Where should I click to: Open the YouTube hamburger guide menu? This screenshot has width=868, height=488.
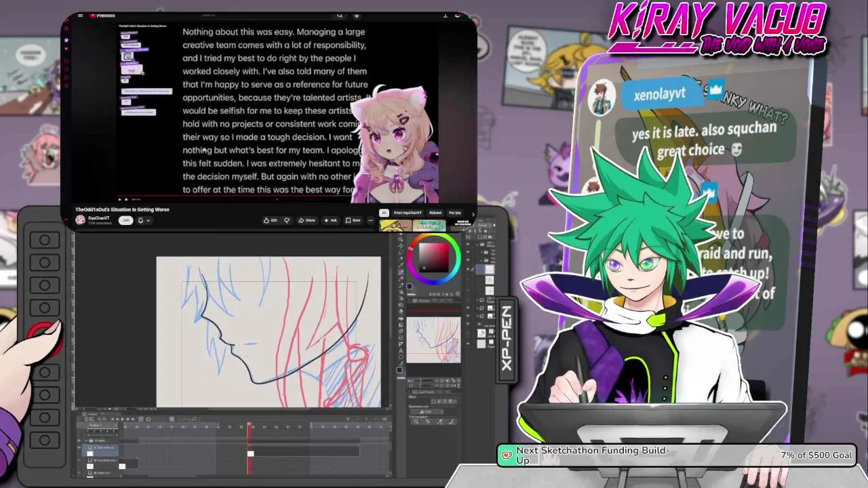tap(80, 15)
